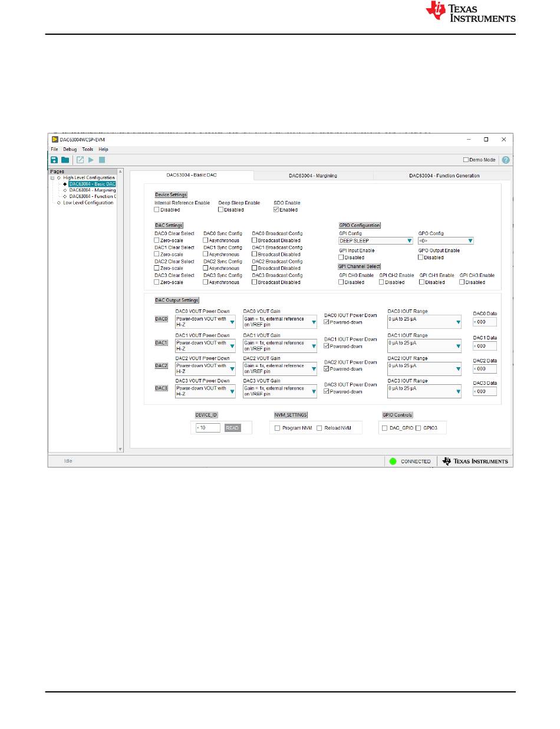Toggle GPI Input Enable checkbox
Viewport: 560px width, 729px height.
click(x=341, y=257)
